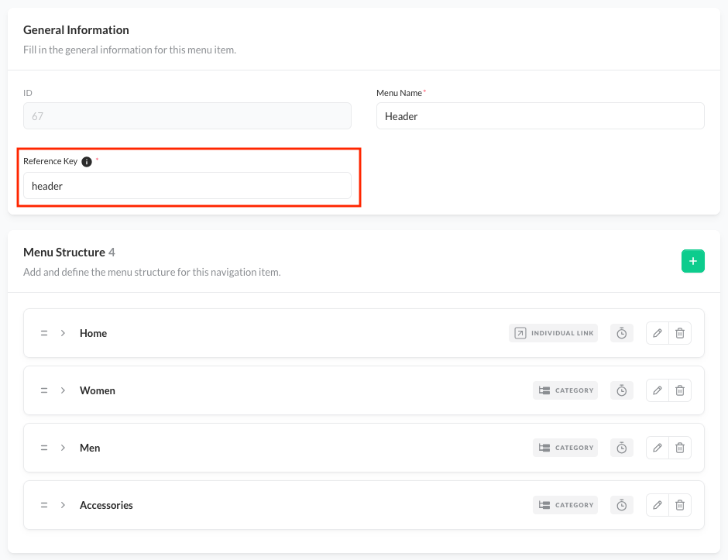728x560 pixels.
Task: Grab the drag handle for Home
Action: [44, 333]
